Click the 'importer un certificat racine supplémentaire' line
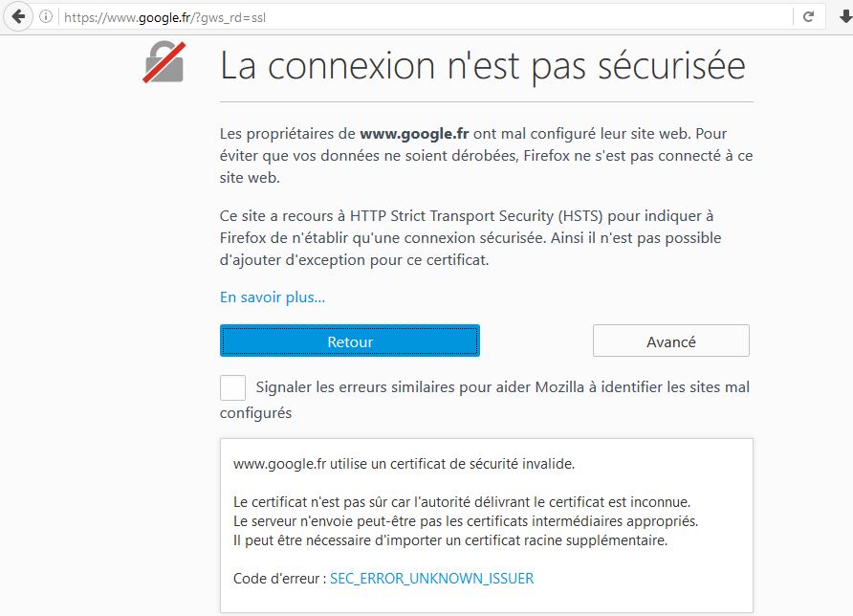The width and height of the screenshot is (853, 616). [449, 540]
